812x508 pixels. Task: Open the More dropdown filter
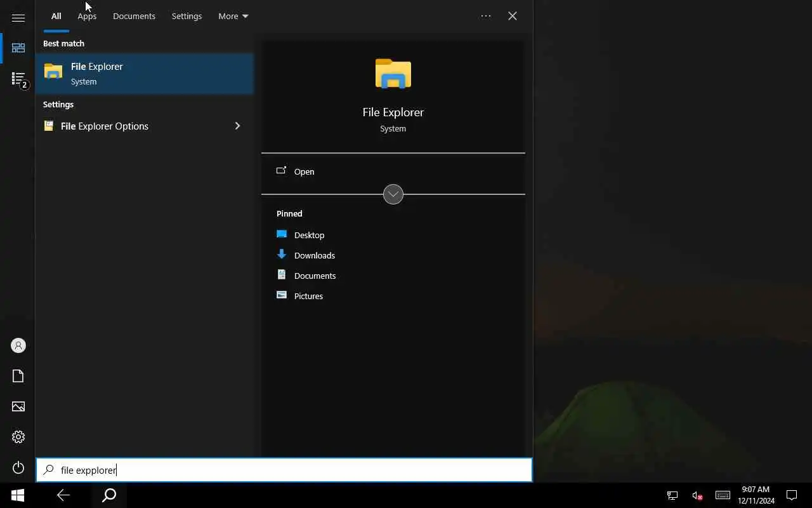pyautogui.click(x=233, y=16)
